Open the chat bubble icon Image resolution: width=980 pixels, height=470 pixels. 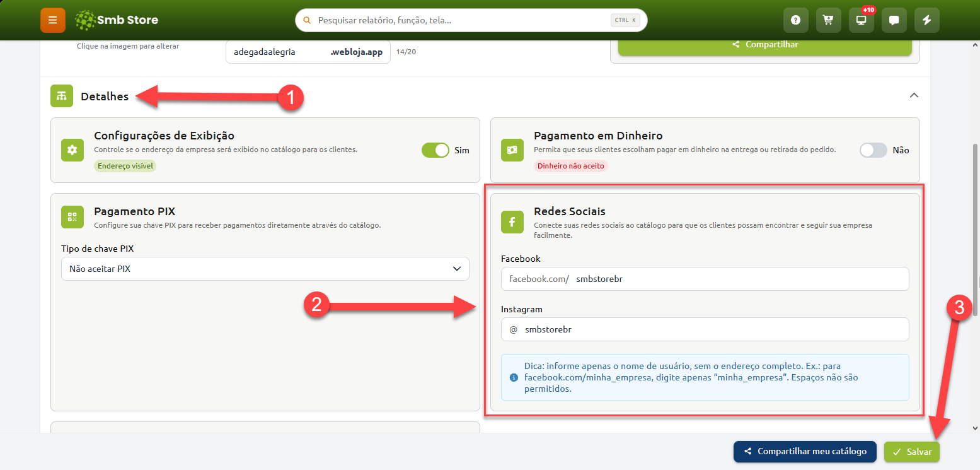pyautogui.click(x=894, y=20)
